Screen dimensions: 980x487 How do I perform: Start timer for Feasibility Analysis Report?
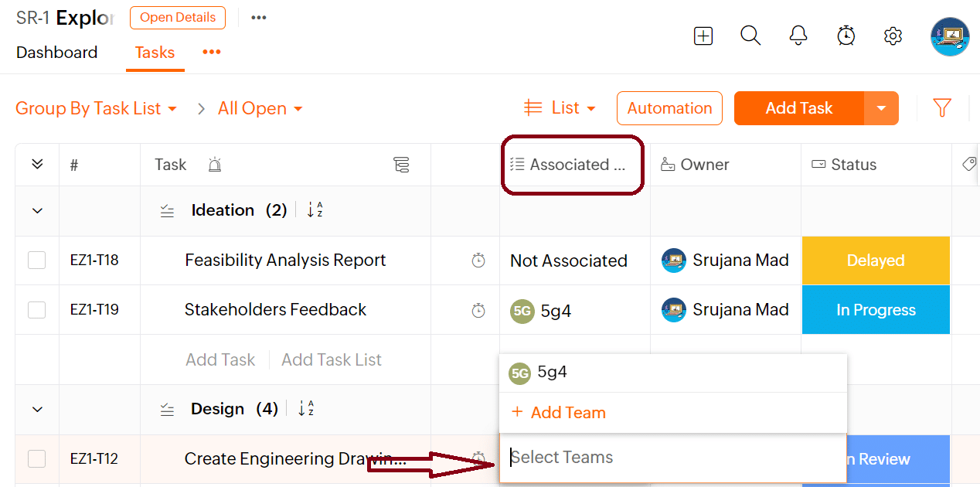tap(478, 261)
